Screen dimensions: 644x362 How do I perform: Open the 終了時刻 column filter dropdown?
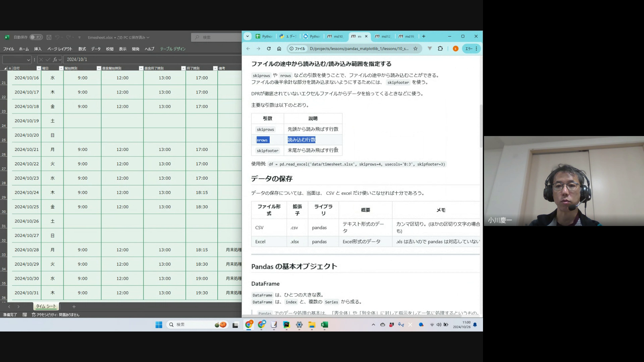coord(215,68)
